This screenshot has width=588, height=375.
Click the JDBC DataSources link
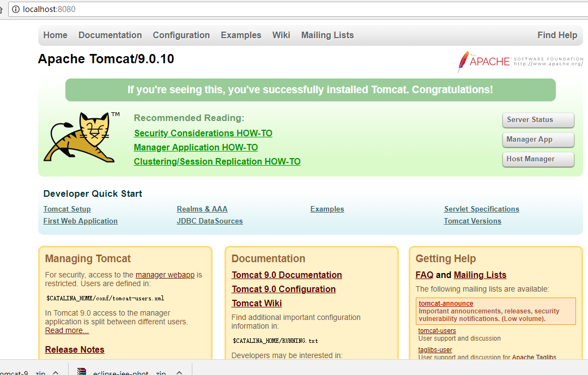(210, 221)
